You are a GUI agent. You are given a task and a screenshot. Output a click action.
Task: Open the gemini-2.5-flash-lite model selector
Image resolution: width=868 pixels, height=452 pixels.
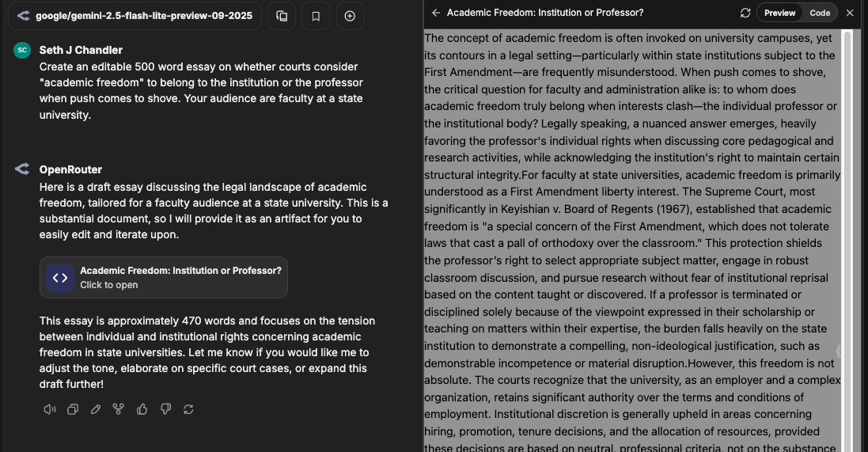click(x=135, y=16)
